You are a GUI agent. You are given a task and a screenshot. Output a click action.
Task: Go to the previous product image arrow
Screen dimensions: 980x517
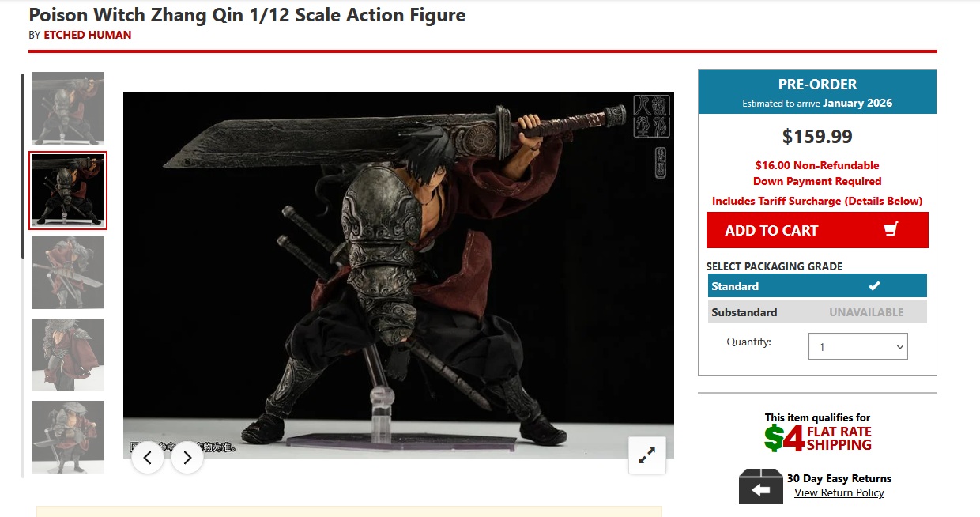click(148, 458)
